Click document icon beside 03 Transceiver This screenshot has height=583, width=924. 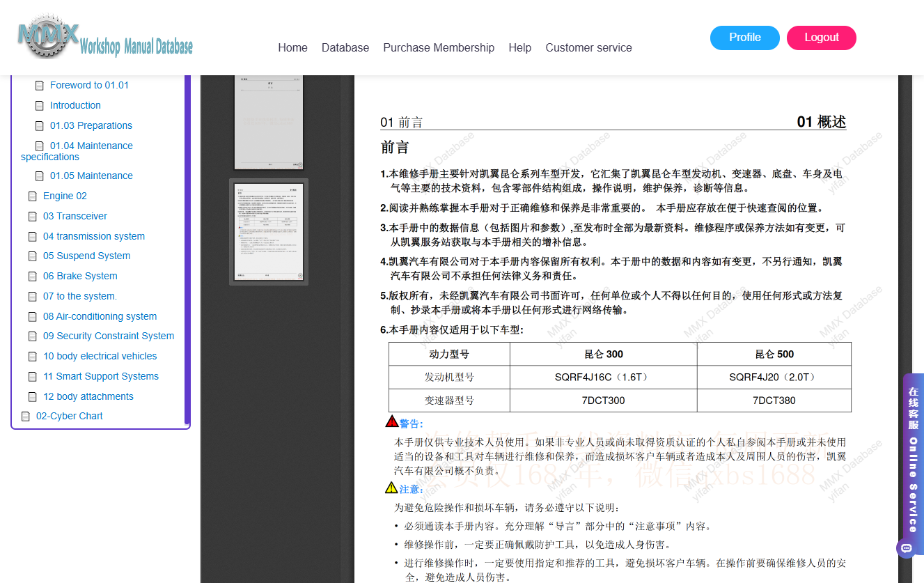click(x=33, y=217)
